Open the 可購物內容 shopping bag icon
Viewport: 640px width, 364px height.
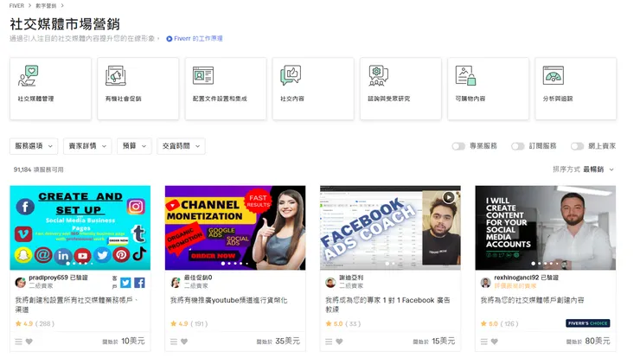[x=465, y=75]
